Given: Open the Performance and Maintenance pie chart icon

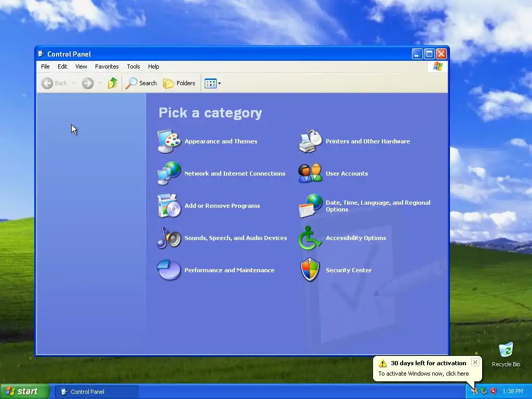Looking at the screenshot, I should 169,270.
